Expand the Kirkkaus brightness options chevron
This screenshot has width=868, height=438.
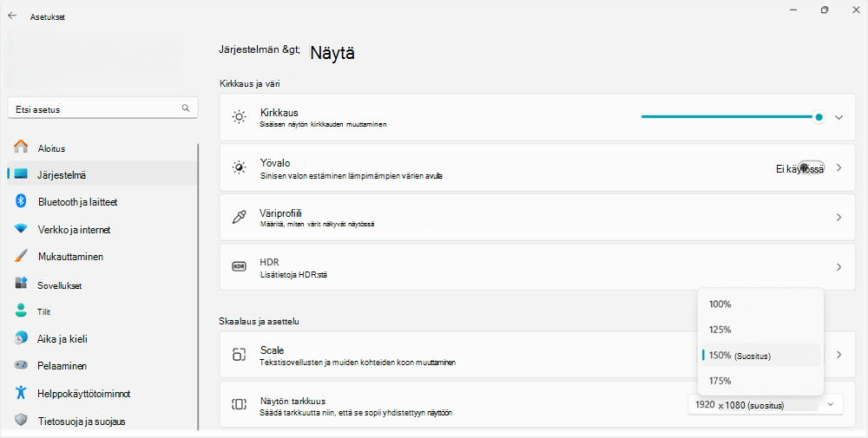(838, 117)
